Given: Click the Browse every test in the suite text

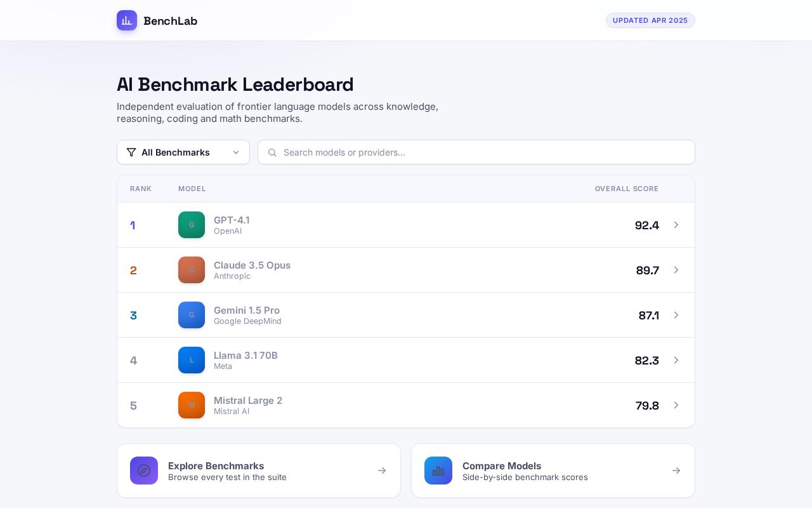Looking at the screenshot, I should pyautogui.click(x=227, y=477).
